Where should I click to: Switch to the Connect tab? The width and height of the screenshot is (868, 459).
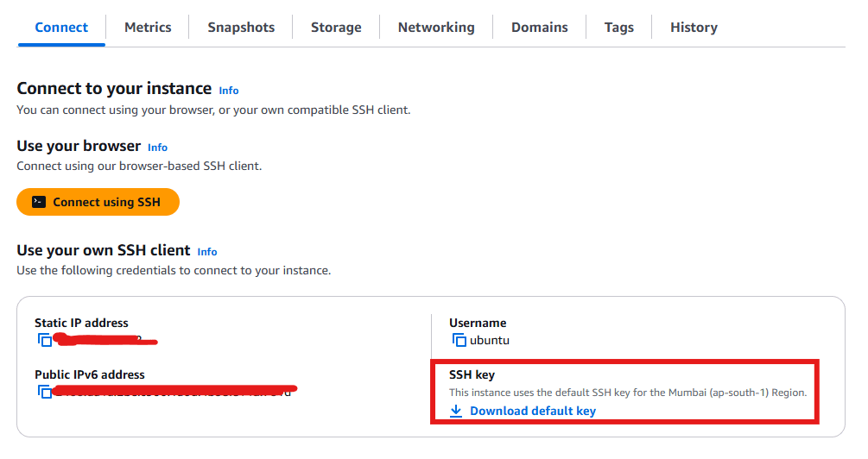[61, 28]
